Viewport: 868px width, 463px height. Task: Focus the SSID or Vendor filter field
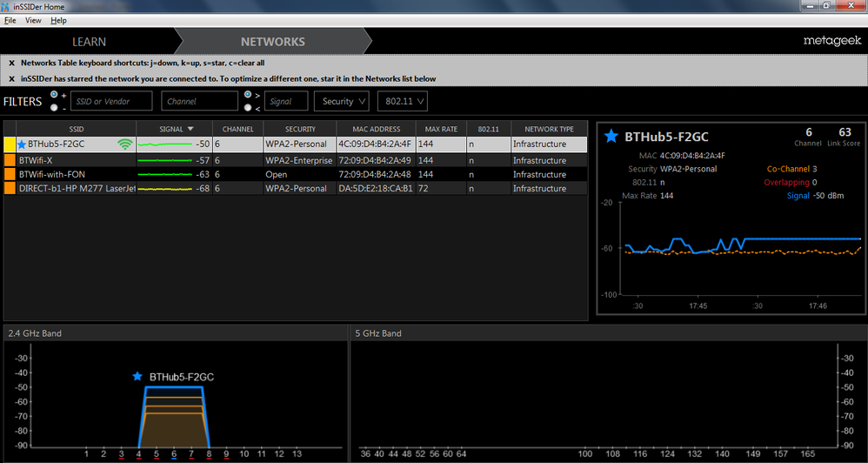pos(111,101)
